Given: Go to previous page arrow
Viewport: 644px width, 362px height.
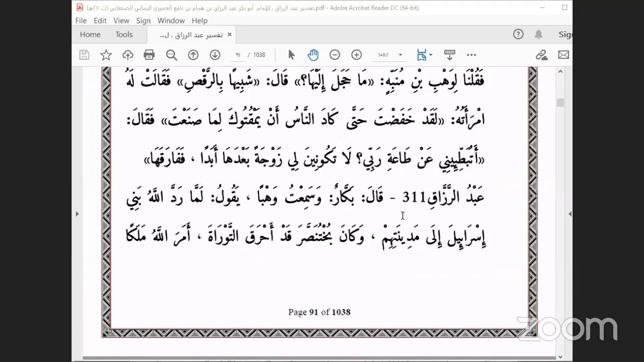Looking at the screenshot, I should pyautogui.click(x=193, y=55).
